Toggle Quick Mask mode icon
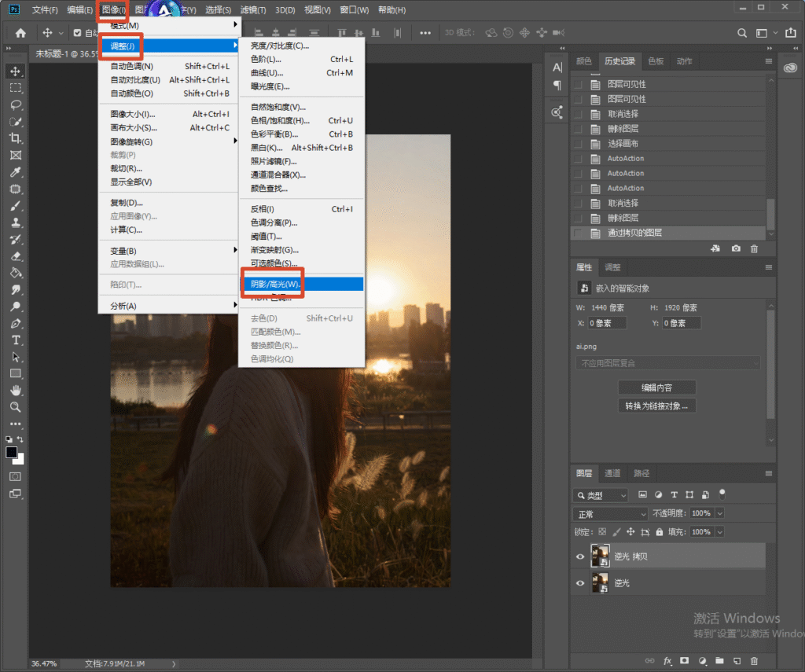 pyautogui.click(x=16, y=476)
